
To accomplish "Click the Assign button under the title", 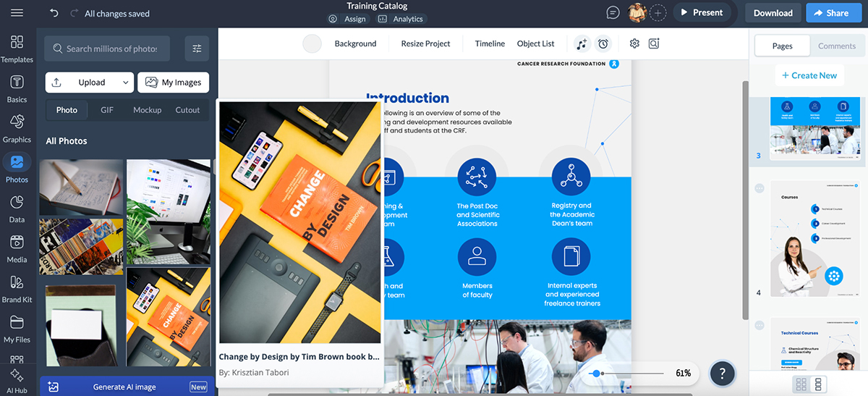I will pos(347,19).
